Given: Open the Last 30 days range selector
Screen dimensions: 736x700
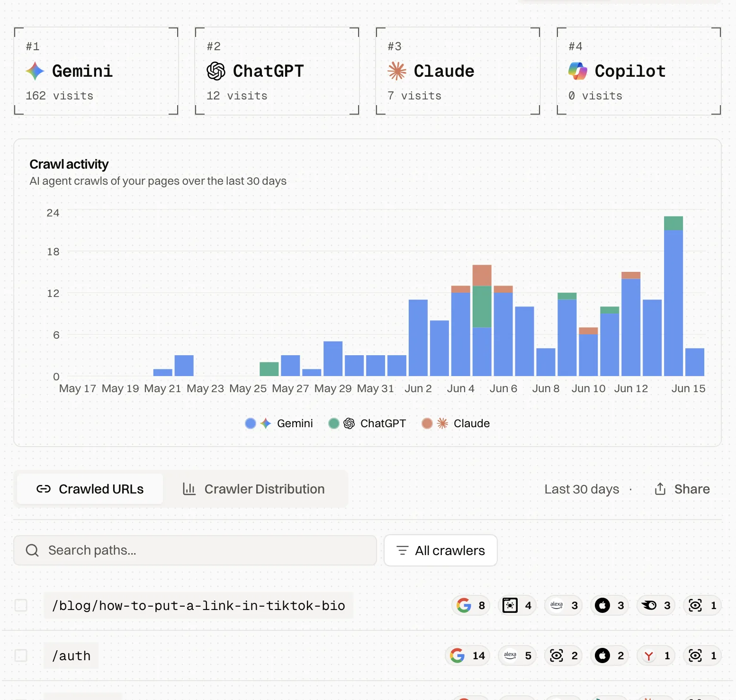Looking at the screenshot, I should point(582,489).
